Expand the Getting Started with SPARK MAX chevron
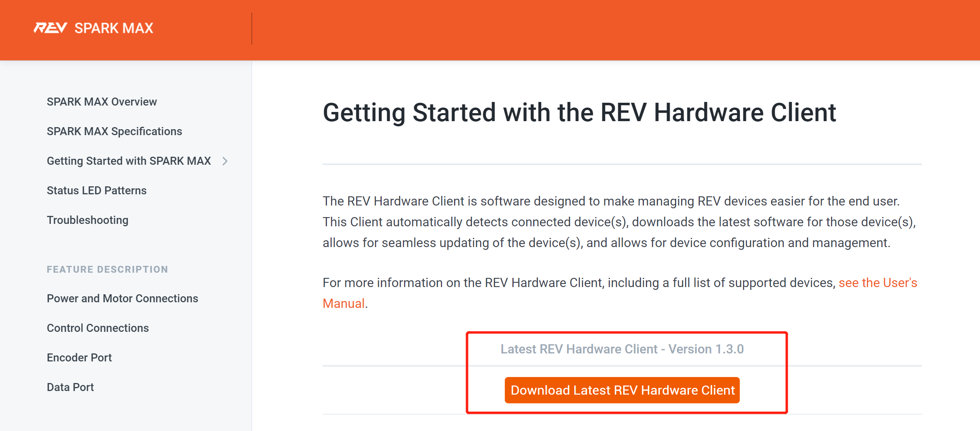The height and width of the screenshot is (431, 980). (225, 161)
